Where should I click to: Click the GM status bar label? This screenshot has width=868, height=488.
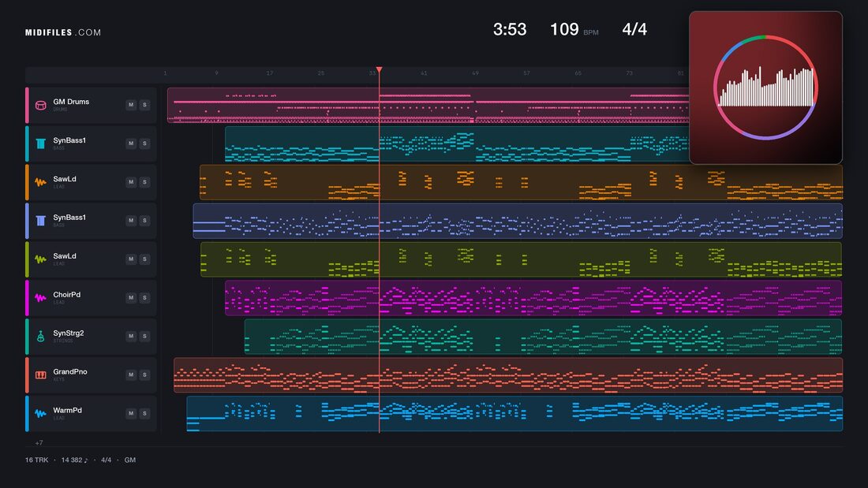tap(130, 460)
